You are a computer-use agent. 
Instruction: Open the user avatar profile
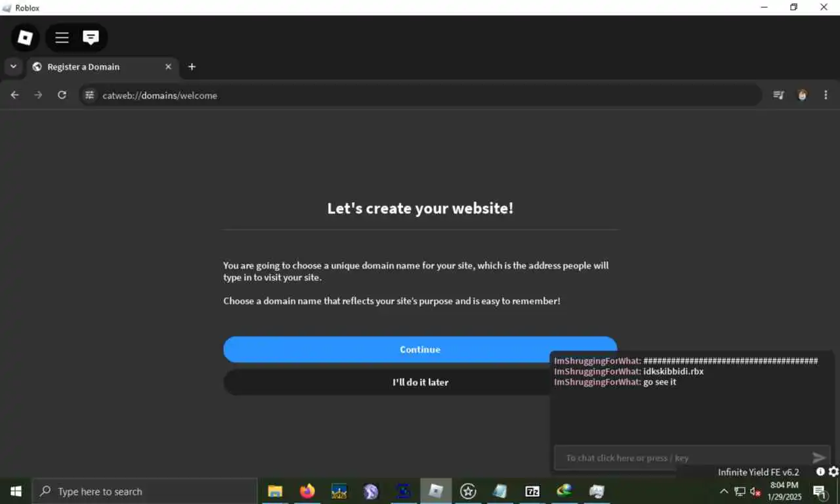pos(802,95)
